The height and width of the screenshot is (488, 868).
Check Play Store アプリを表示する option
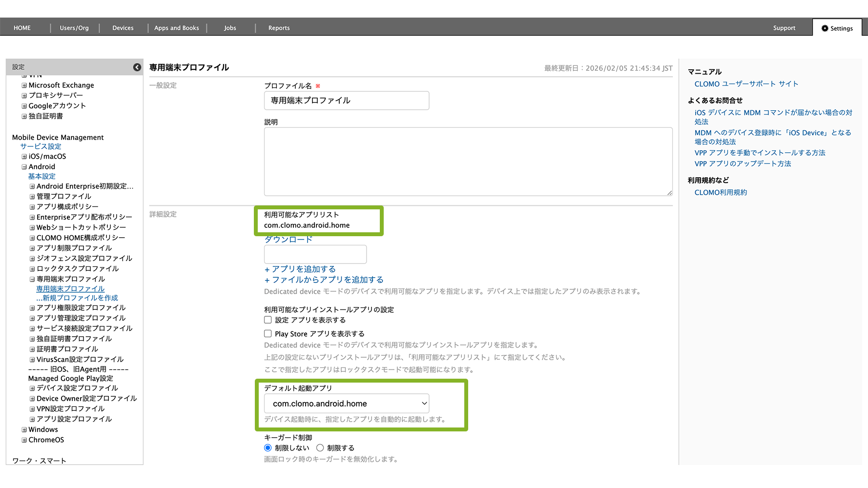tap(268, 334)
